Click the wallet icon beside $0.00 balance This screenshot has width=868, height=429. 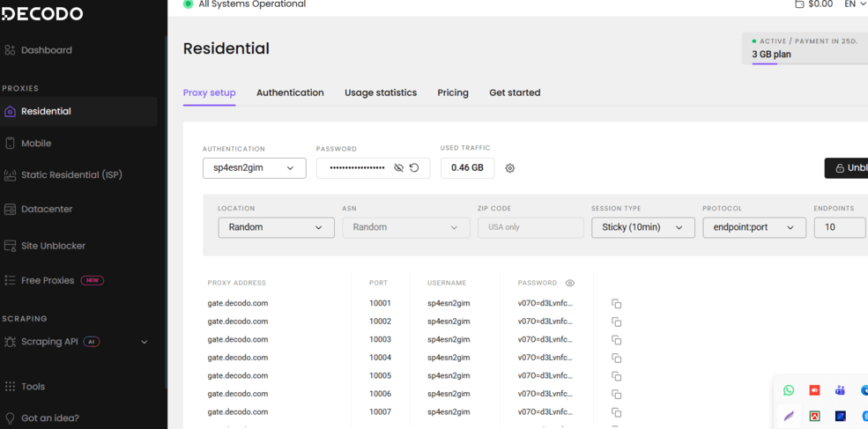(799, 4)
